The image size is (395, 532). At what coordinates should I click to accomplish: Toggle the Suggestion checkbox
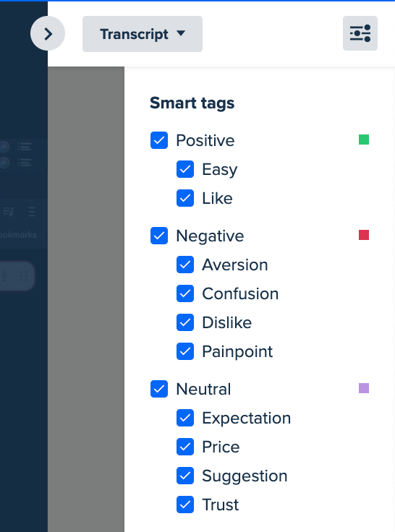[x=185, y=476]
